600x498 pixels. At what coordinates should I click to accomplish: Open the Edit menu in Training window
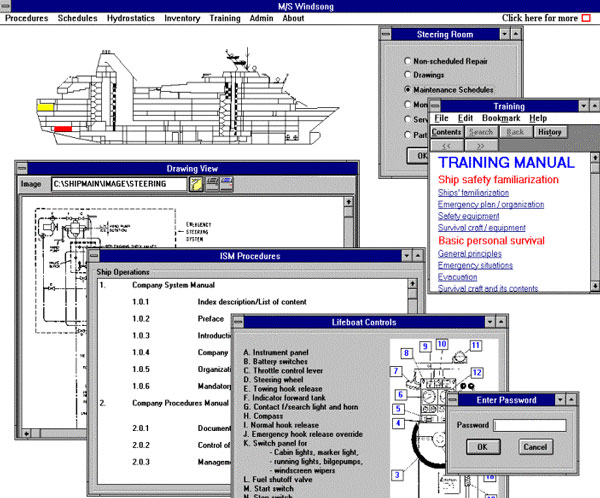coord(465,118)
